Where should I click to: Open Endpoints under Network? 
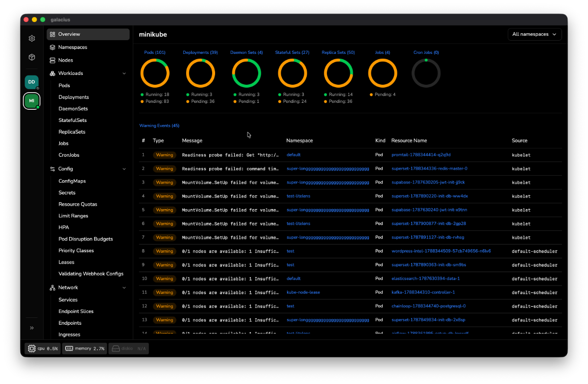click(70, 323)
